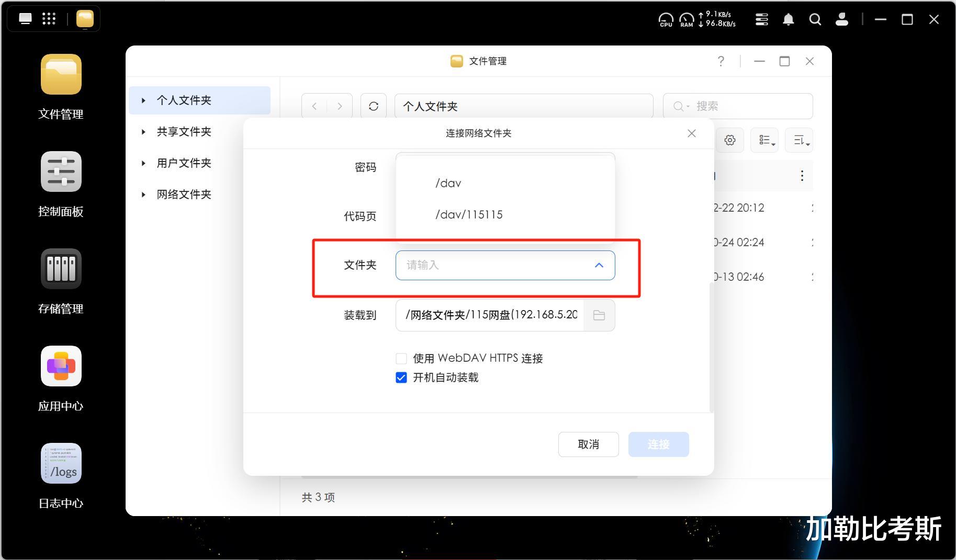
Task: Click the 20:12 date entry in file list
Action: coord(739,208)
